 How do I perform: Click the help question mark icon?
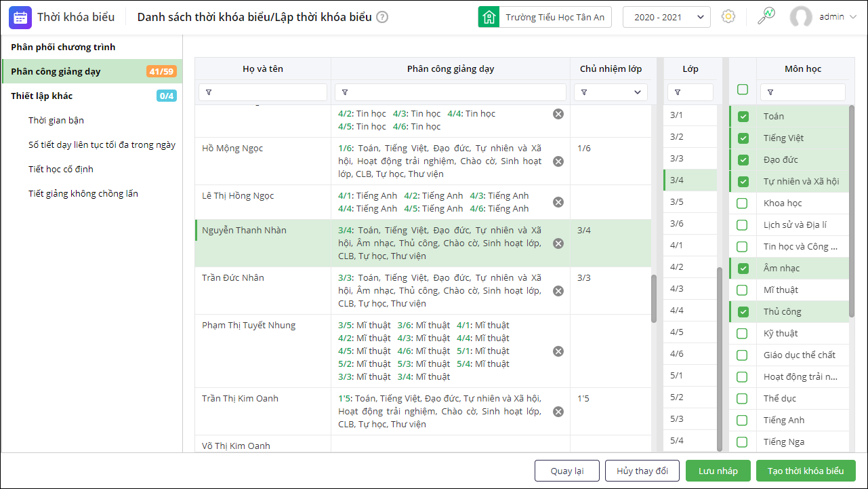382,17
